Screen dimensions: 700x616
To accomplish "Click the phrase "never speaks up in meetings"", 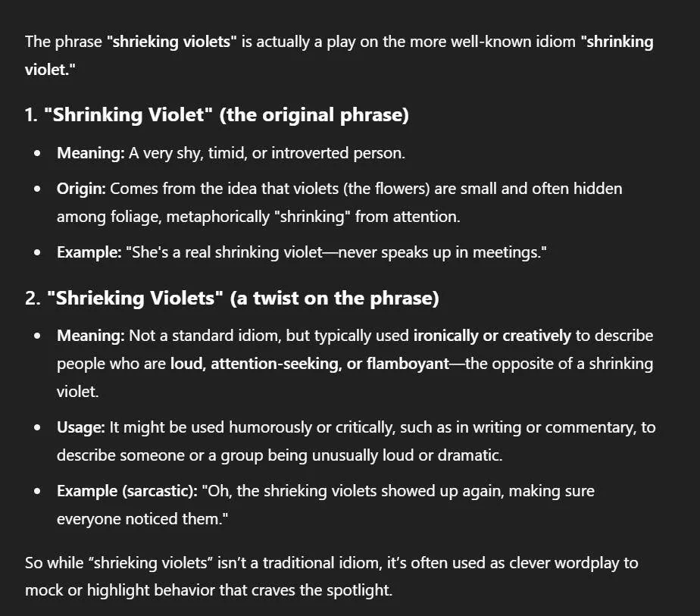I will 439,252.
